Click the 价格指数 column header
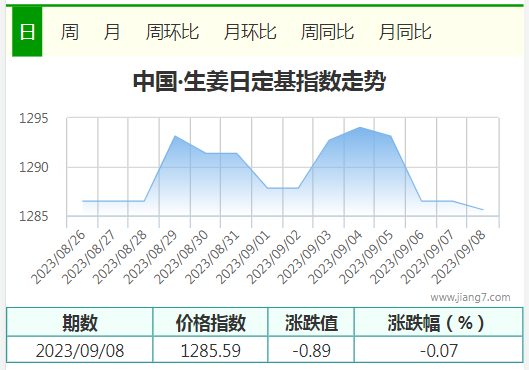The image size is (529, 370). click(x=211, y=323)
